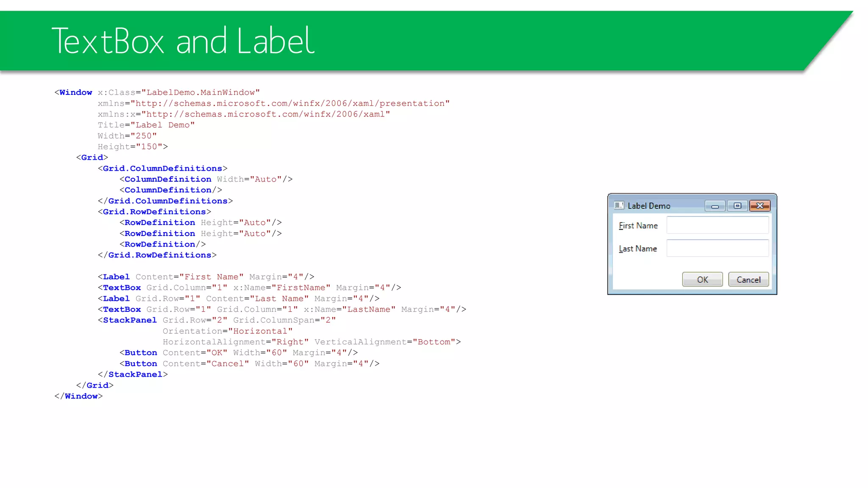Minimize the Label Demo window

pyautogui.click(x=715, y=206)
